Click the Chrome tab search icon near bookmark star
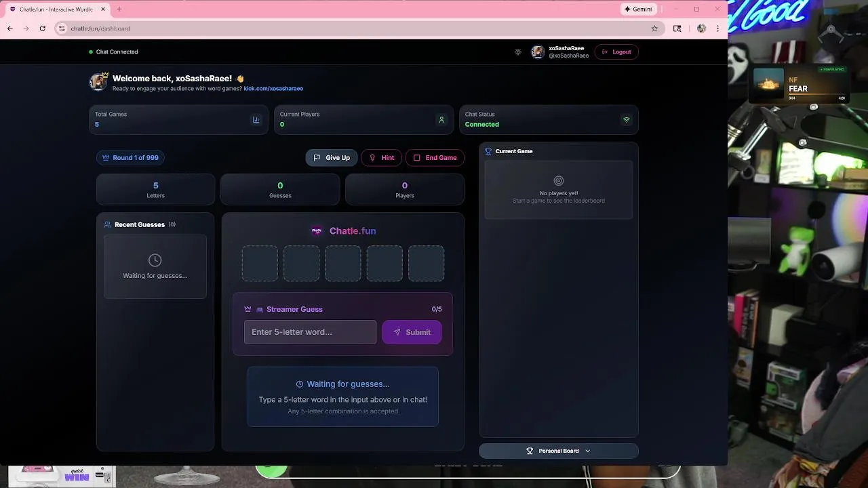868x488 pixels. click(677, 28)
